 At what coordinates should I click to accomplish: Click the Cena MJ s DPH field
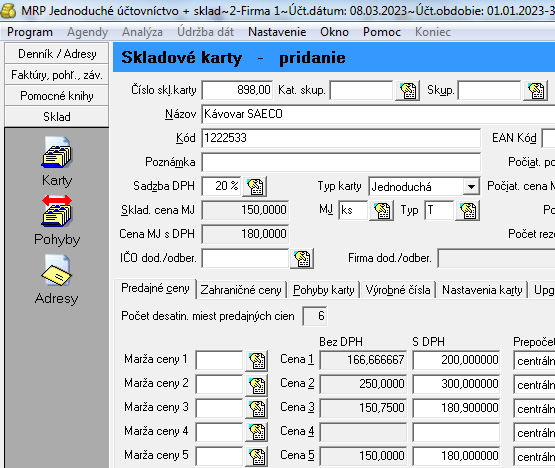245,234
